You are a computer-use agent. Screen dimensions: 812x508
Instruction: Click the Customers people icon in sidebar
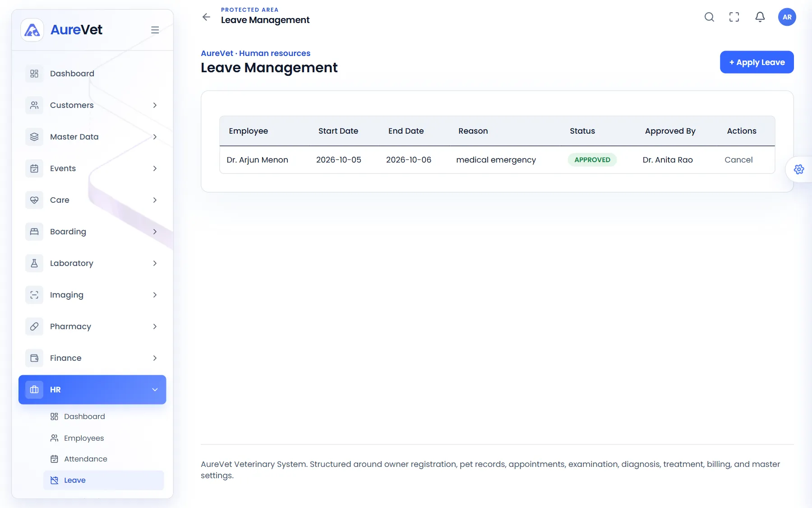[x=34, y=105]
